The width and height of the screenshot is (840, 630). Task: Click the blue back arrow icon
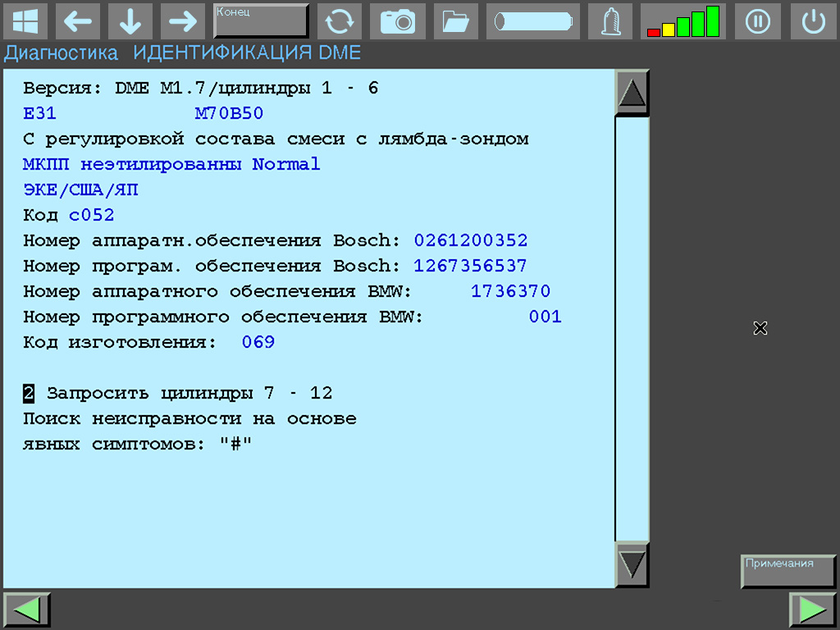(78, 21)
